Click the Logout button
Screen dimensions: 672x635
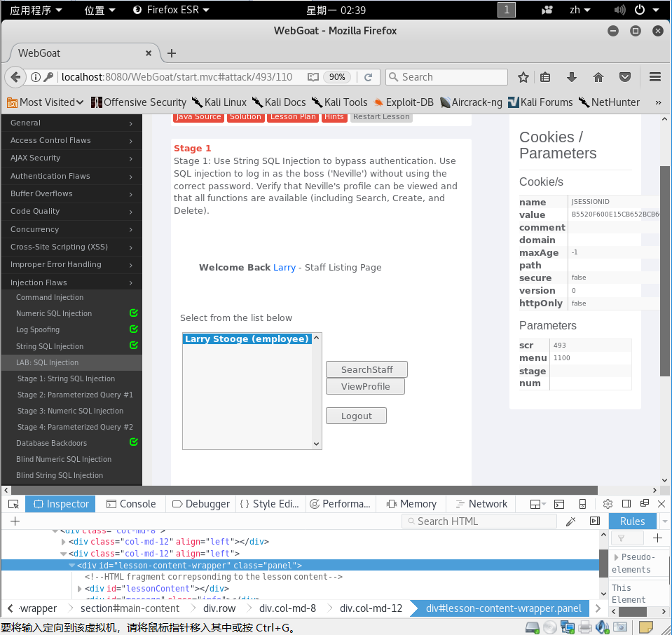(x=356, y=416)
